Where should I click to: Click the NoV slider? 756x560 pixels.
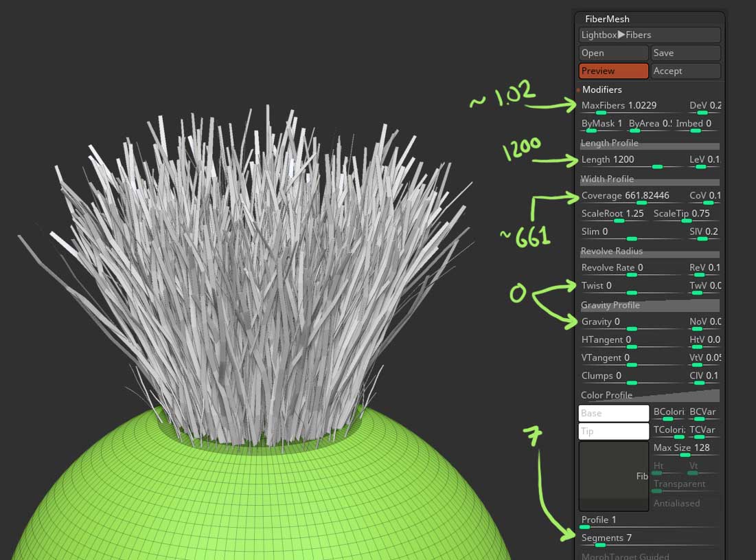tap(705, 323)
